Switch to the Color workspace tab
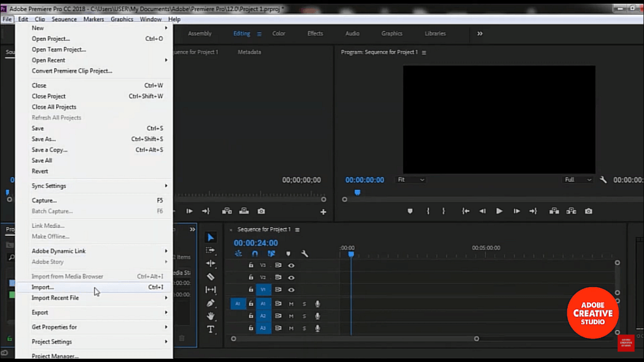This screenshot has width=644, height=362. (x=279, y=34)
